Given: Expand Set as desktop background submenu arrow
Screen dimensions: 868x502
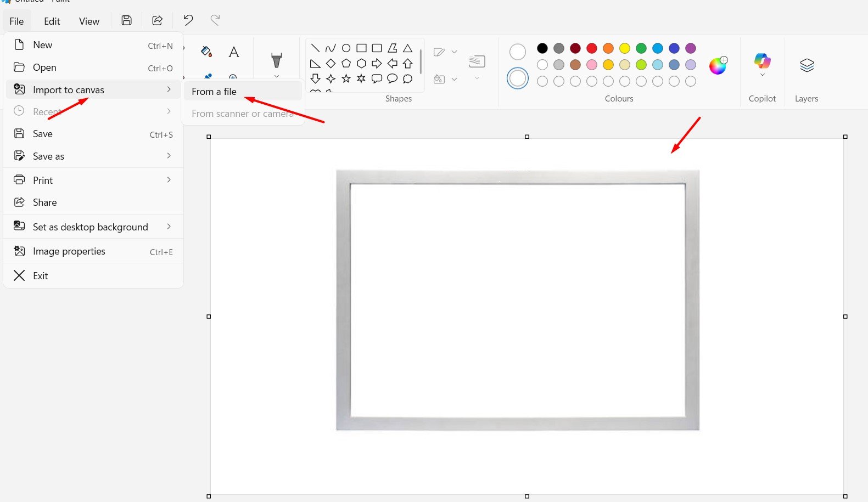Looking at the screenshot, I should [x=169, y=226].
